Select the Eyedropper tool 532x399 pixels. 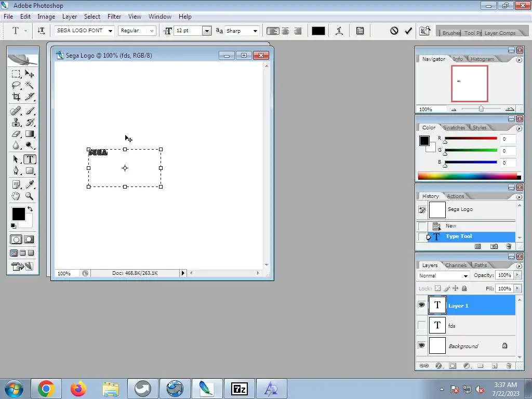coord(30,184)
